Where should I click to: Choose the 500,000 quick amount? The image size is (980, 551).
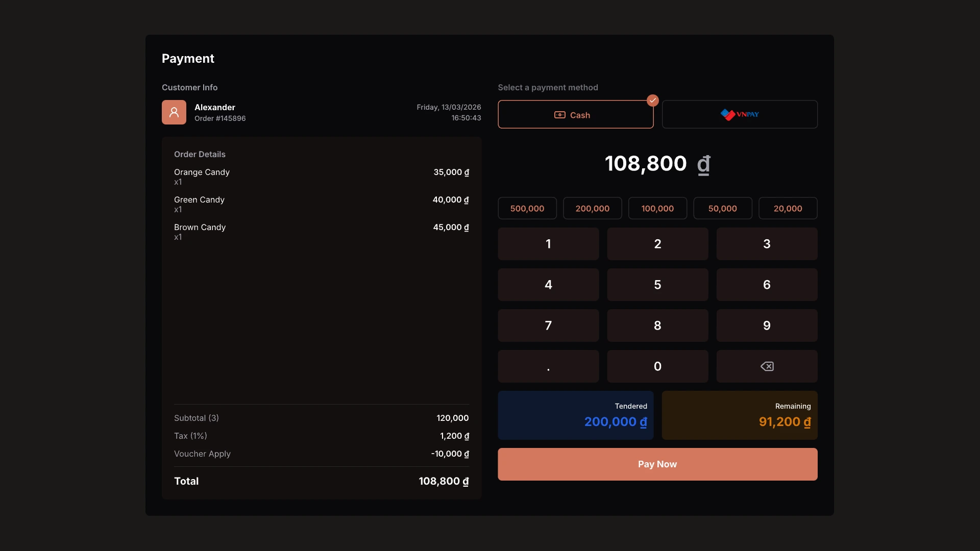[x=527, y=208]
